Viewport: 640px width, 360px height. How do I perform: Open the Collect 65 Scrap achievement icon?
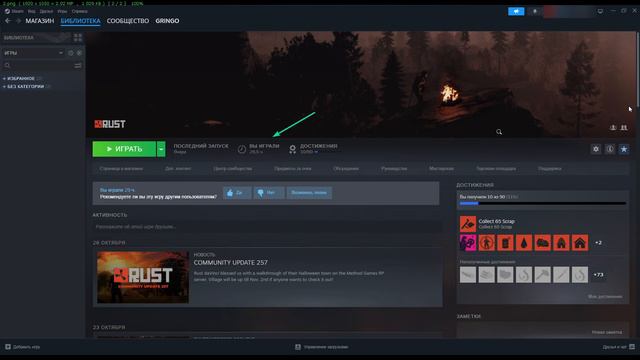[468, 224]
